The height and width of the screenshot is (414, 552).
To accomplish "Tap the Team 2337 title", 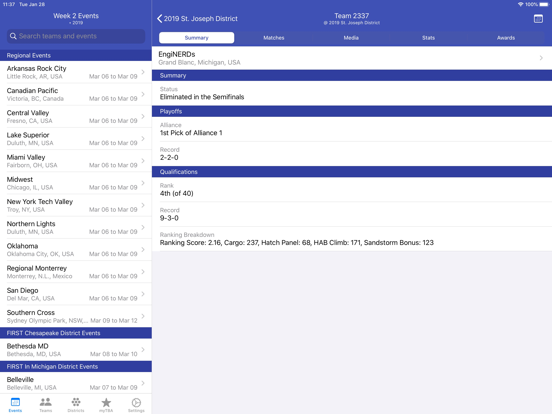I will coord(351,16).
